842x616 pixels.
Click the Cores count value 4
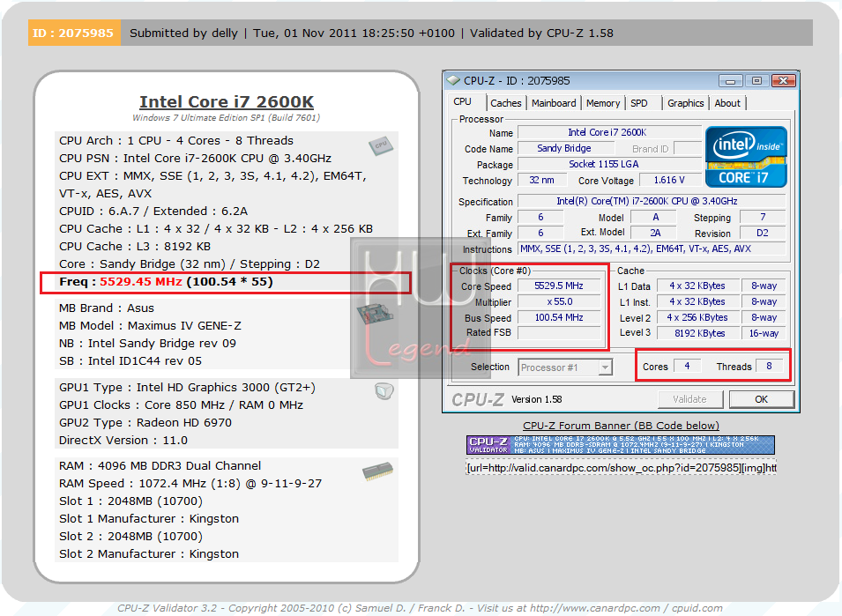(x=687, y=366)
